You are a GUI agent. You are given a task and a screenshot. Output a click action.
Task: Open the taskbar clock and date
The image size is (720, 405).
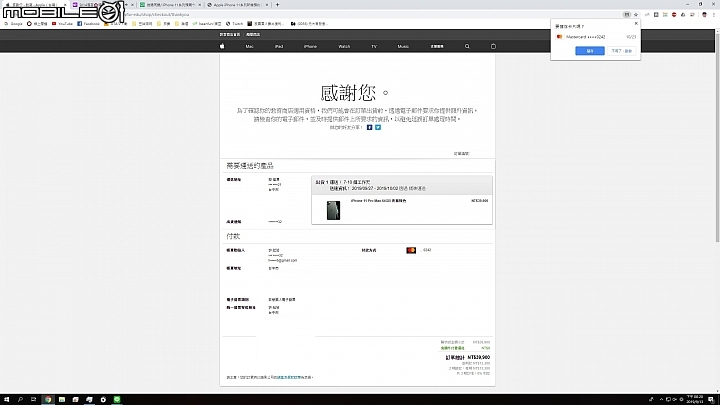(x=695, y=399)
